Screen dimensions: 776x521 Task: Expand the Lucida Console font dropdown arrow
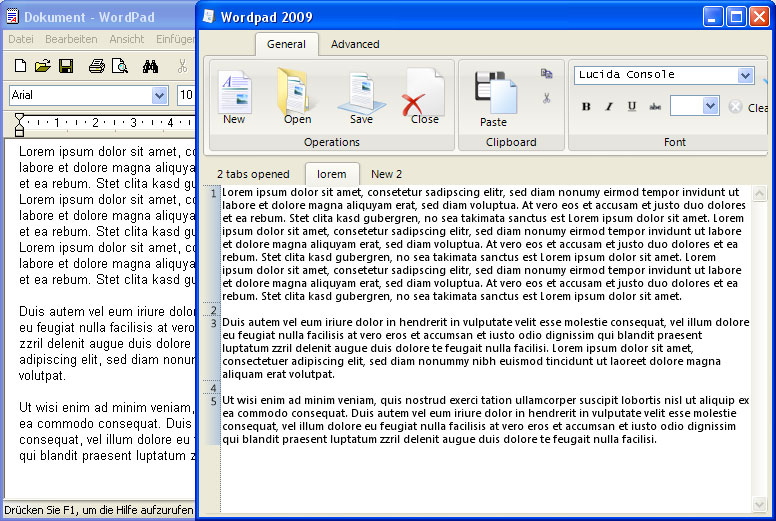745,75
